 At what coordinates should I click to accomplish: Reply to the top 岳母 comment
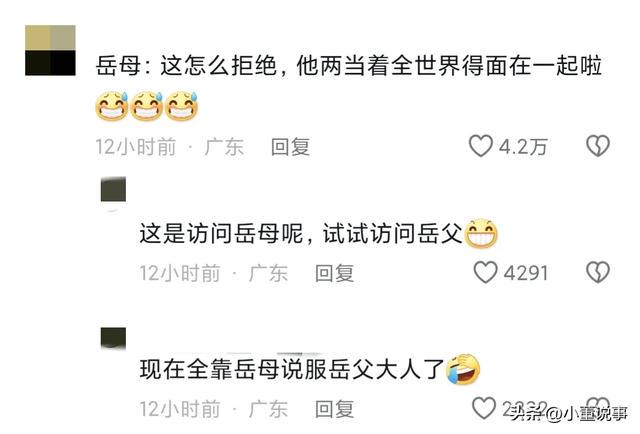pyautogui.click(x=290, y=147)
